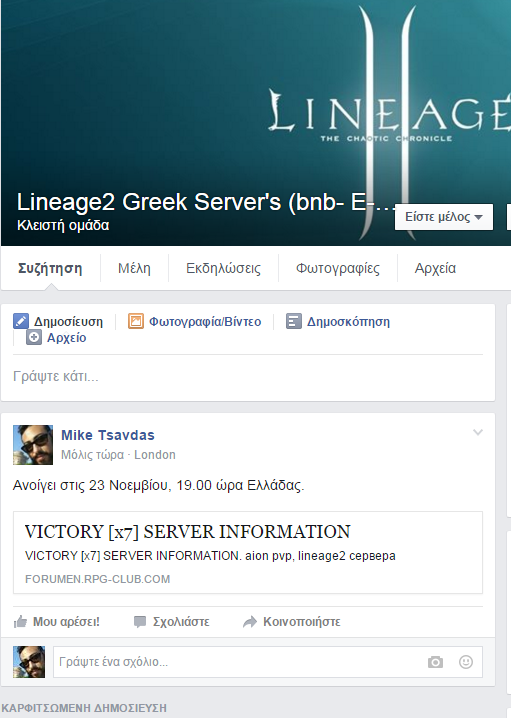This screenshot has height=718, width=511.
Task: Expand the Είστε μέλος dropdown
Action: pos(444,217)
